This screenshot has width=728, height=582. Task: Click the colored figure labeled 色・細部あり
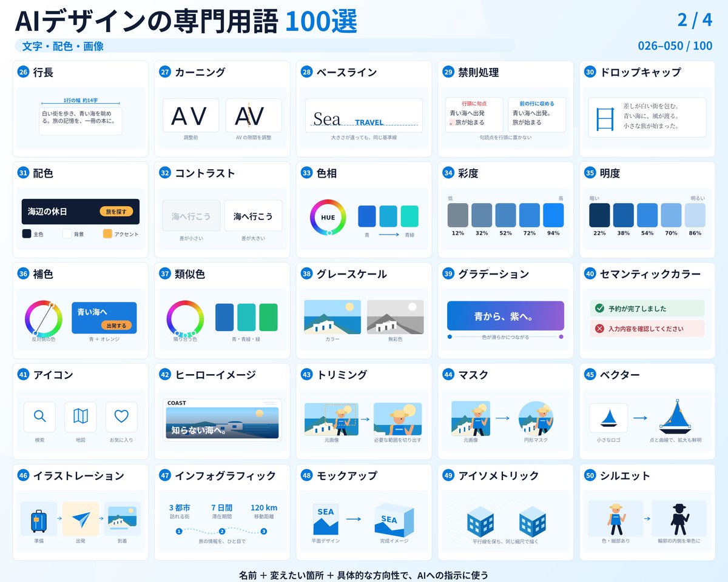click(x=616, y=519)
